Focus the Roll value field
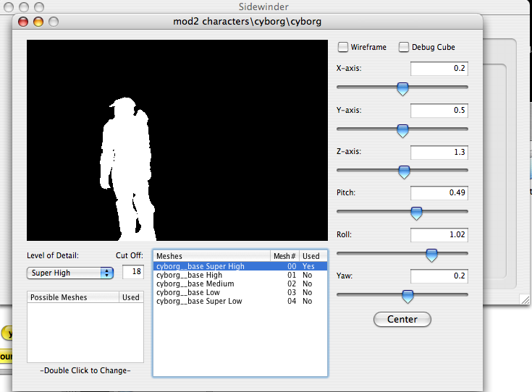 (439, 234)
